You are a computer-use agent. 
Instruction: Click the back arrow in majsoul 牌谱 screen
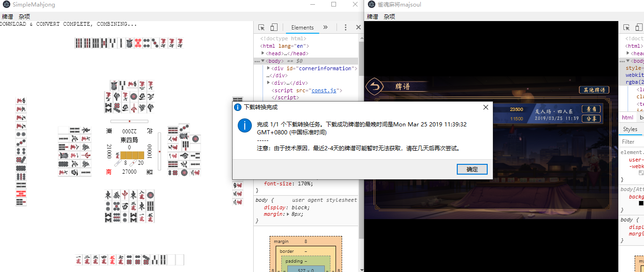374,87
